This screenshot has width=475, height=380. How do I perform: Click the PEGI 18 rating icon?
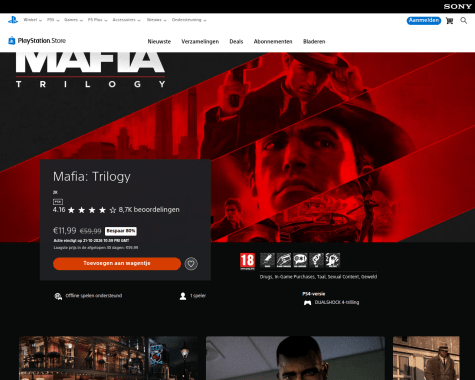click(x=247, y=261)
